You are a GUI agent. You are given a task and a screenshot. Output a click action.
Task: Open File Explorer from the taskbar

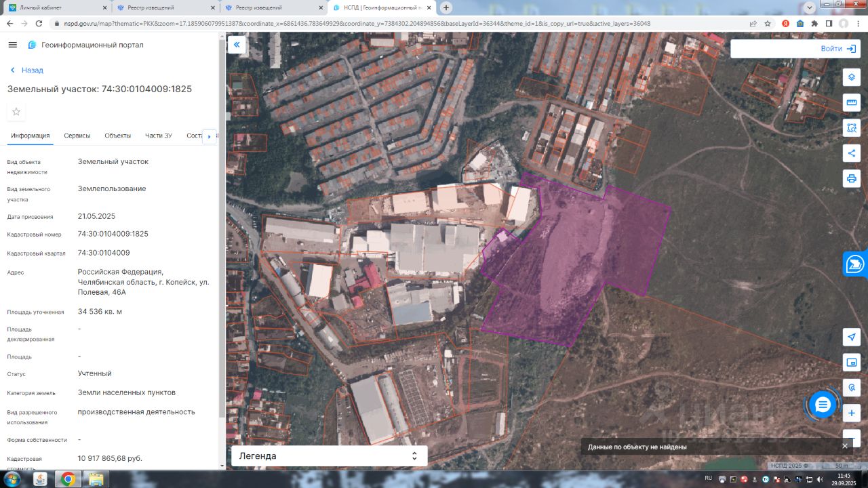[x=96, y=479]
